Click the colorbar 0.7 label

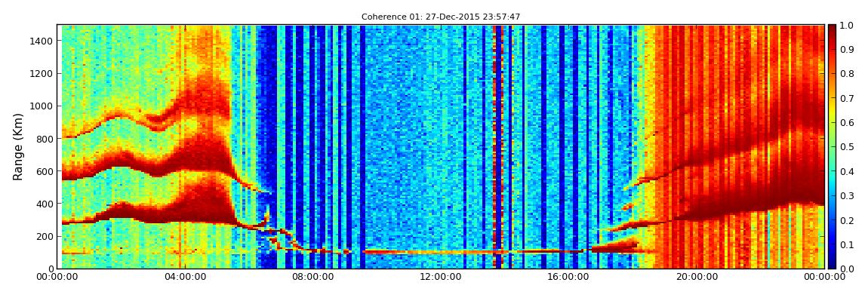click(x=847, y=99)
